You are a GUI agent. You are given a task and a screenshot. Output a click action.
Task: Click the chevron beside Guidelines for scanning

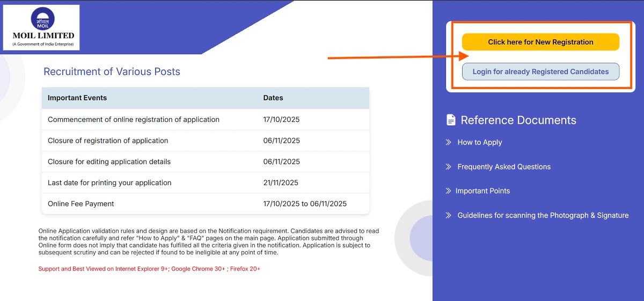448,215
